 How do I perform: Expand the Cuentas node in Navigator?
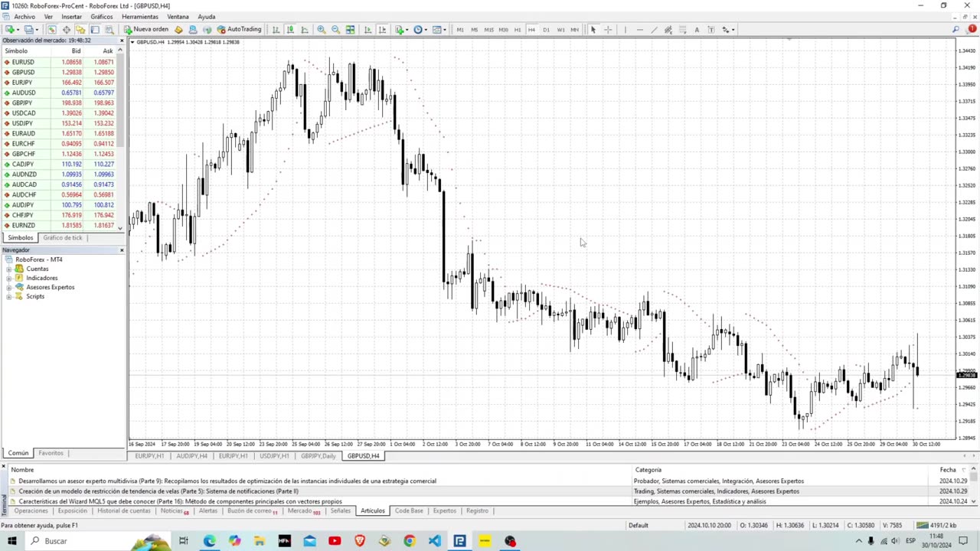point(9,269)
